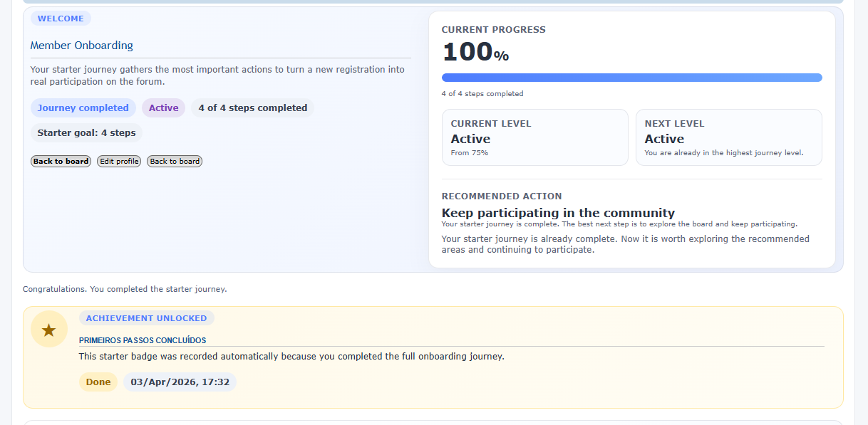Image resolution: width=868 pixels, height=425 pixels.
Task: Open the Edit profile button
Action: pos(119,162)
